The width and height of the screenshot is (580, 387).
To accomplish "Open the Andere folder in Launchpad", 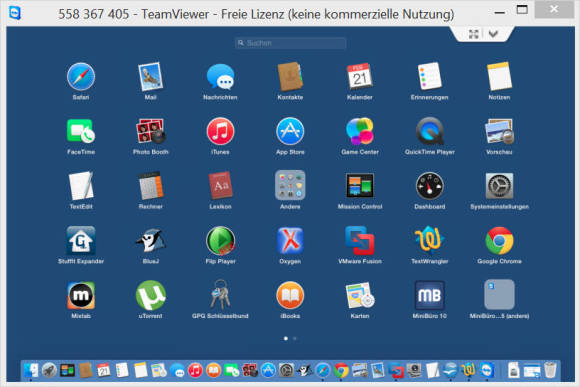I will tap(290, 185).
